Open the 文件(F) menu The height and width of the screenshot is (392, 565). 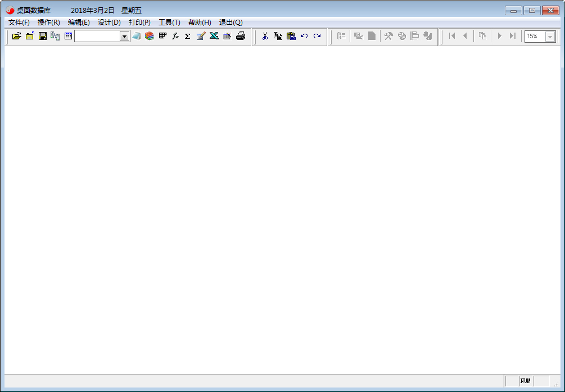(x=19, y=22)
